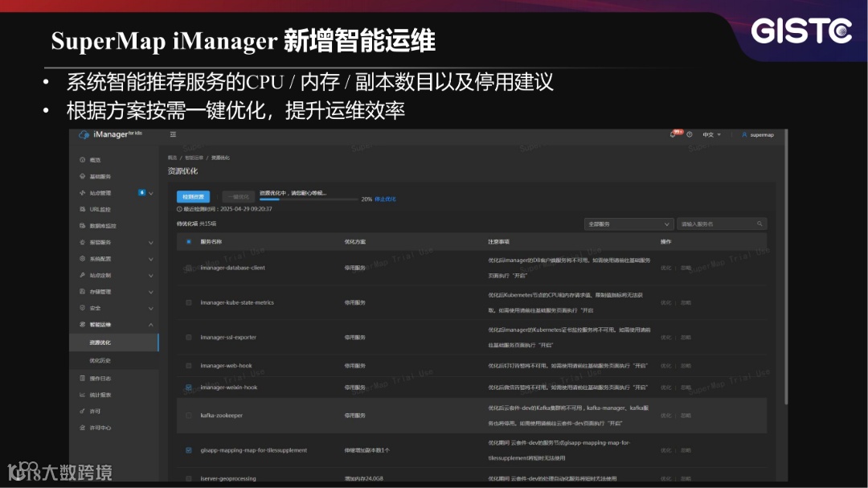
Task: Check the kafka-zookeeper row checkbox
Action: point(189,416)
